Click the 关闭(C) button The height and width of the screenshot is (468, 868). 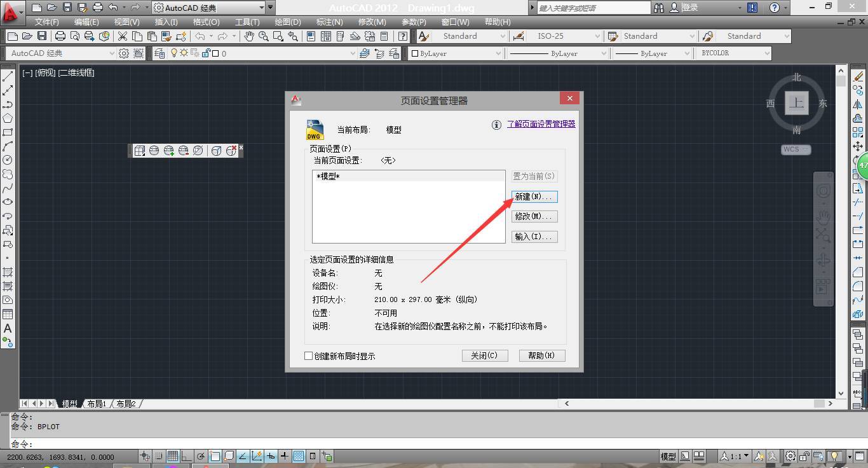pos(485,355)
